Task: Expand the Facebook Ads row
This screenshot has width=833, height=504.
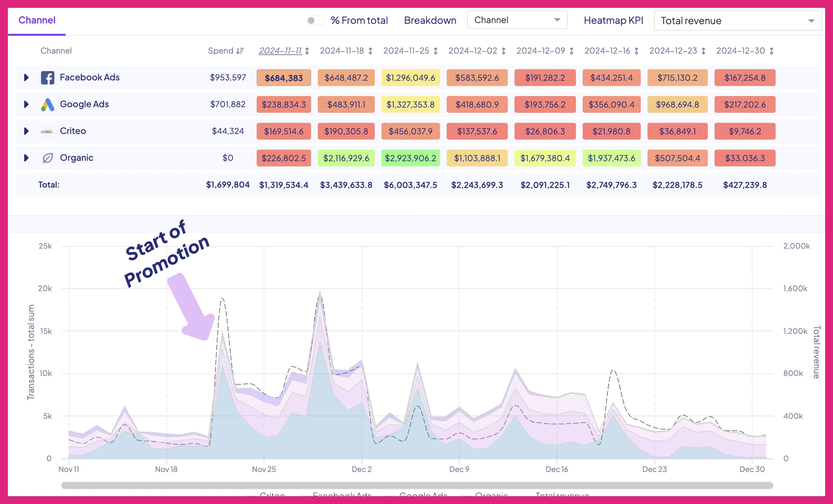Action: [x=26, y=77]
